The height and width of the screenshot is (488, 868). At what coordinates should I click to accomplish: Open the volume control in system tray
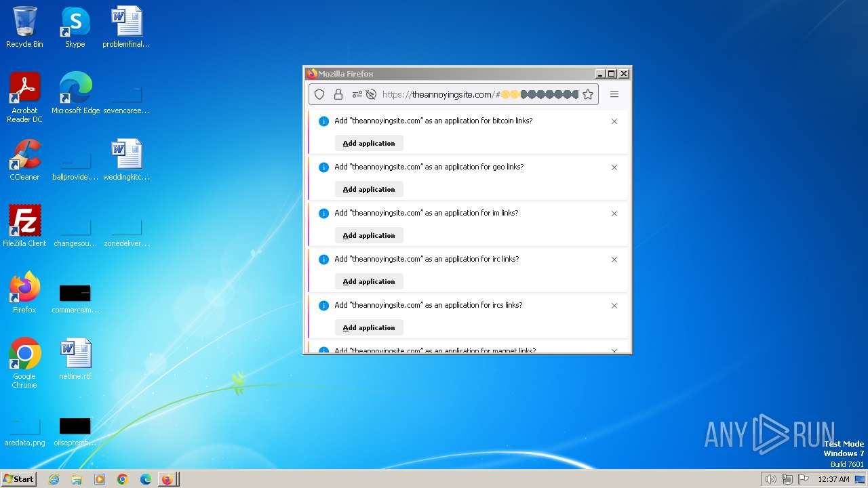click(x=771, y=479)
